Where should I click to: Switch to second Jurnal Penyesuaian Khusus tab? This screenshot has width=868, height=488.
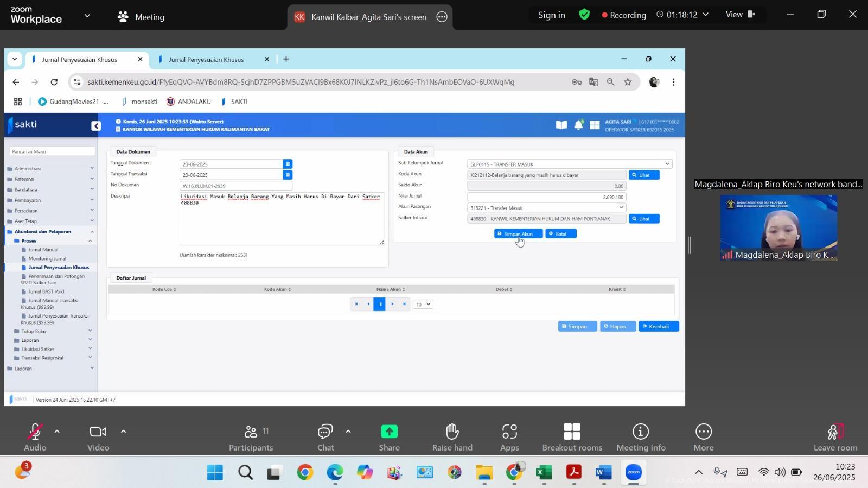pyautogui.click(x=206, y=60)
